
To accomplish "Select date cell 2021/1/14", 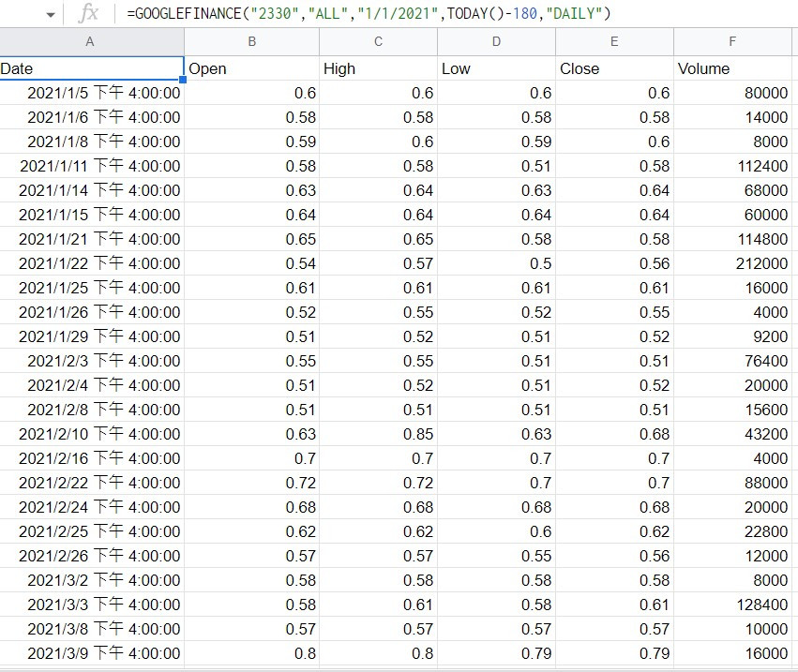I will click(92, 190).
